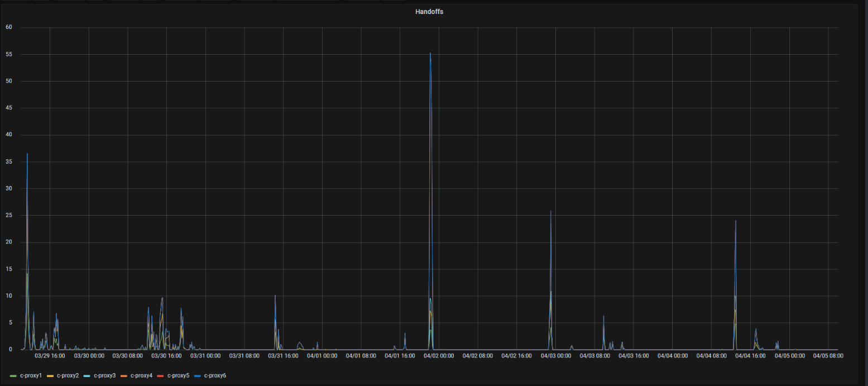The width and height of the screenshot is (868, 386).
Task: Toggle c-proxy1 series in legend
Action: tap(31, 375)
